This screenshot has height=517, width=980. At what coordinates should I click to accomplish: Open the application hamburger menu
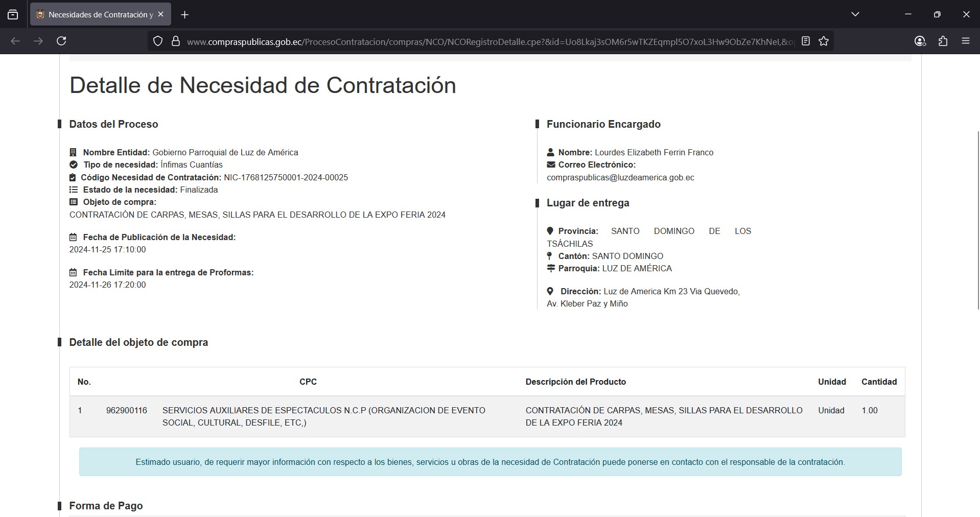click(966, 41)
